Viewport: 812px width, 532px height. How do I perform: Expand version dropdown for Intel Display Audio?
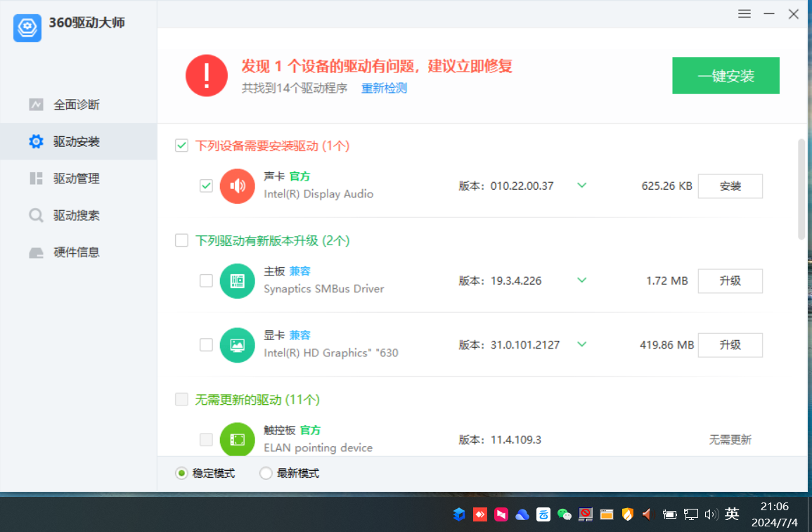click(581, 186)
